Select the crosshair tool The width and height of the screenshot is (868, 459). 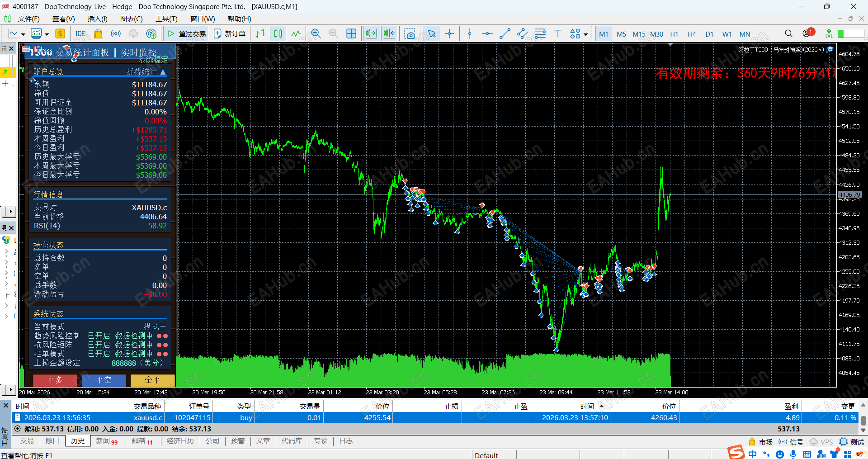point(449,33)
